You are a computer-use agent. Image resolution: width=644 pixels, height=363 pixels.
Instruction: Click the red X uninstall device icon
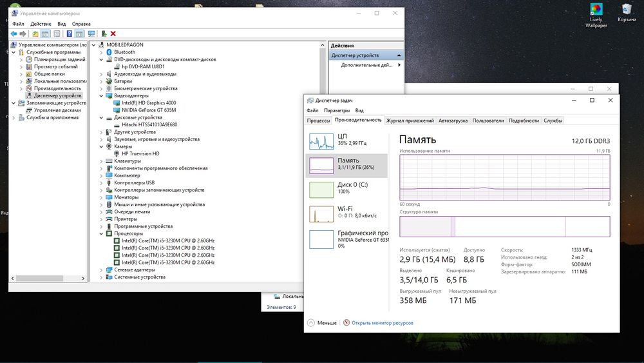click(113, 34)
